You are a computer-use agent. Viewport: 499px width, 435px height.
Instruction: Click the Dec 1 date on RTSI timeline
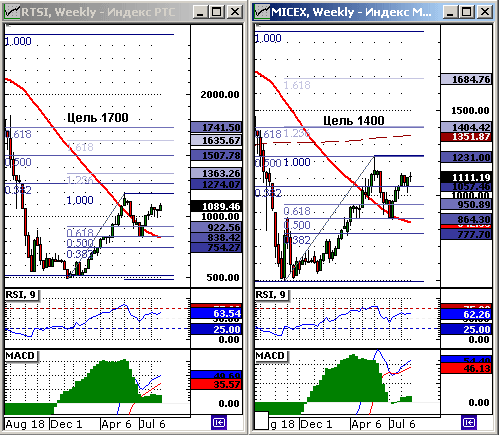(x=66, y=424)
